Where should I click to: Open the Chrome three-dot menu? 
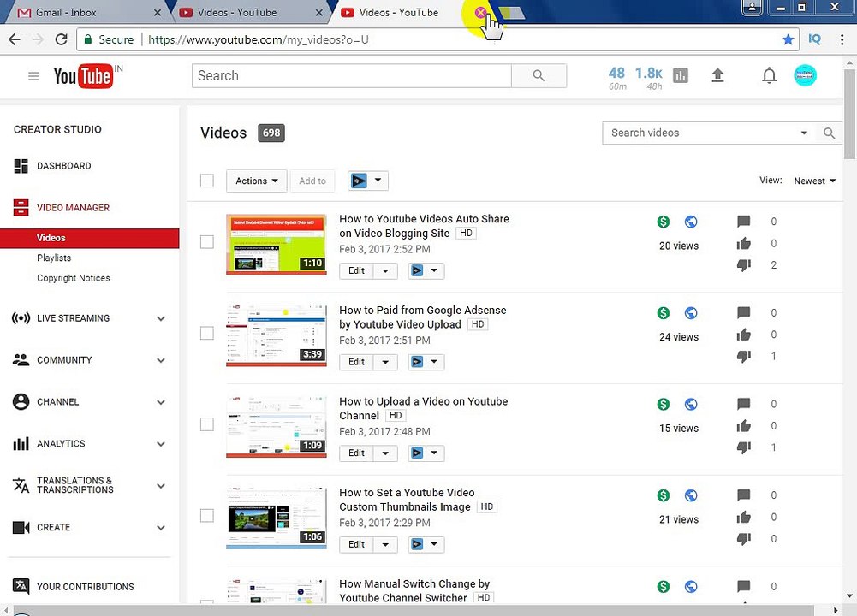tap(842, 39)
